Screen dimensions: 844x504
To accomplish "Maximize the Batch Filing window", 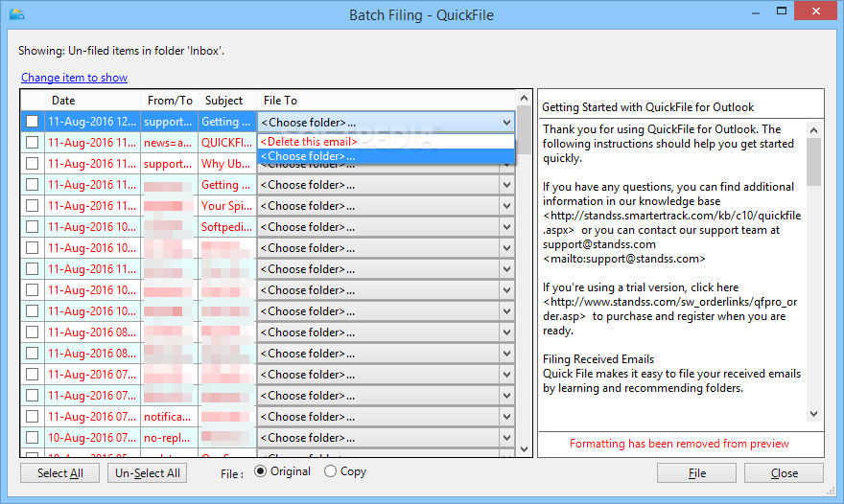I will (x=782, y=11).
